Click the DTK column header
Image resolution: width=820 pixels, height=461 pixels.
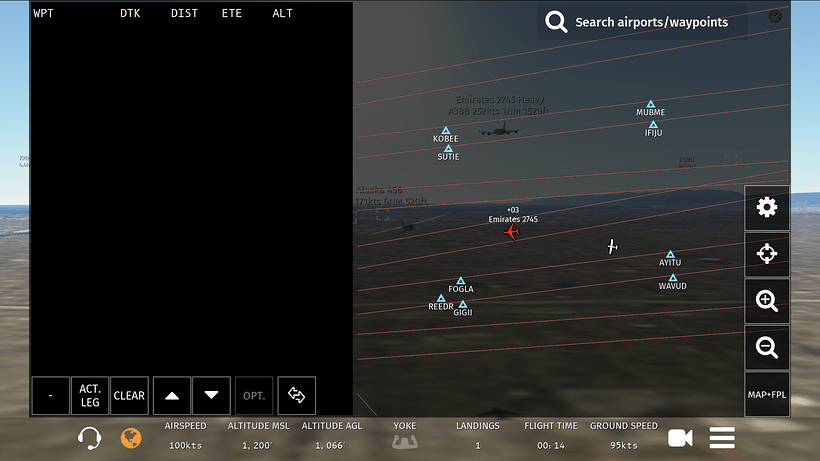point(130,13)
